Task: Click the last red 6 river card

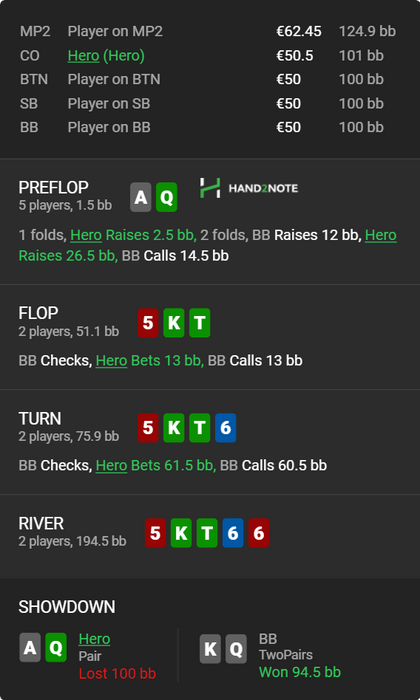Action: click(x=259, y=533)
